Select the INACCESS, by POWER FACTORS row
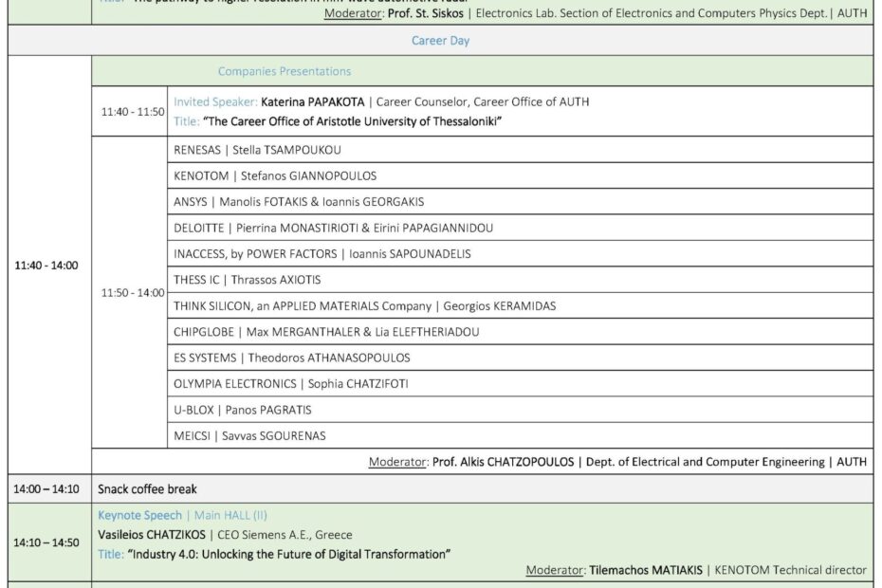The height and width of the screenshot is (588, 882). pyautogui.click(x=520, y=254)
